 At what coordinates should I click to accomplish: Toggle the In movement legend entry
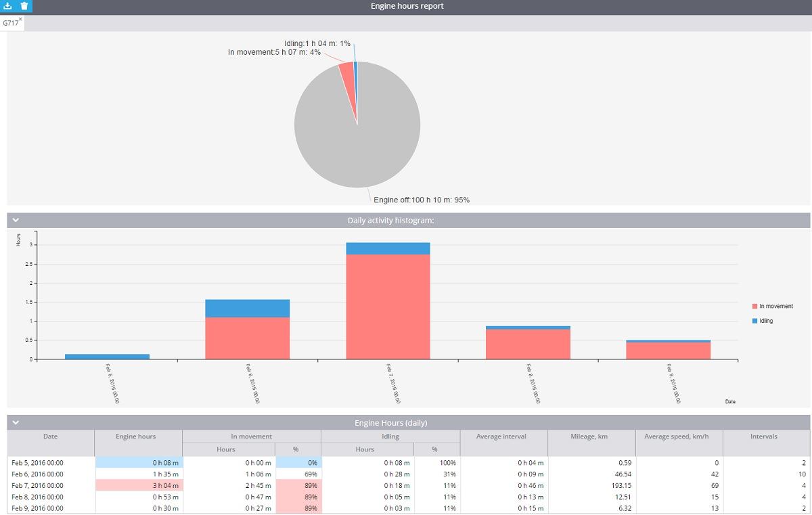[x=772, y=306]
